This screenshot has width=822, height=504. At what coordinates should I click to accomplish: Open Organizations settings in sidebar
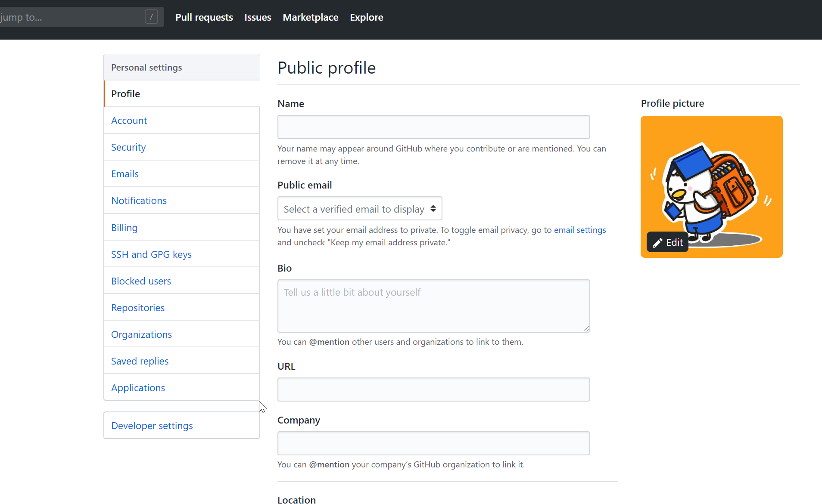pos(182,334)
